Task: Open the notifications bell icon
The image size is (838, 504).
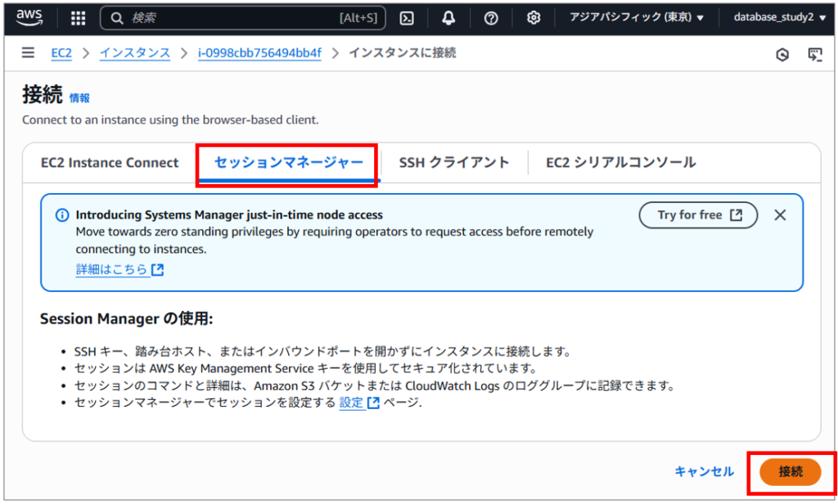Action: tap(448, 18)
